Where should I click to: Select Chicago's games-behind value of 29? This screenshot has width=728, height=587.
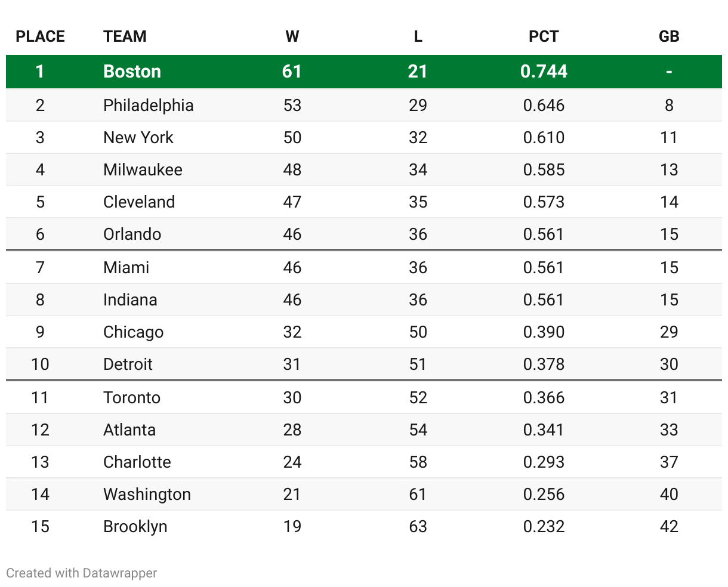click(669, 332)
